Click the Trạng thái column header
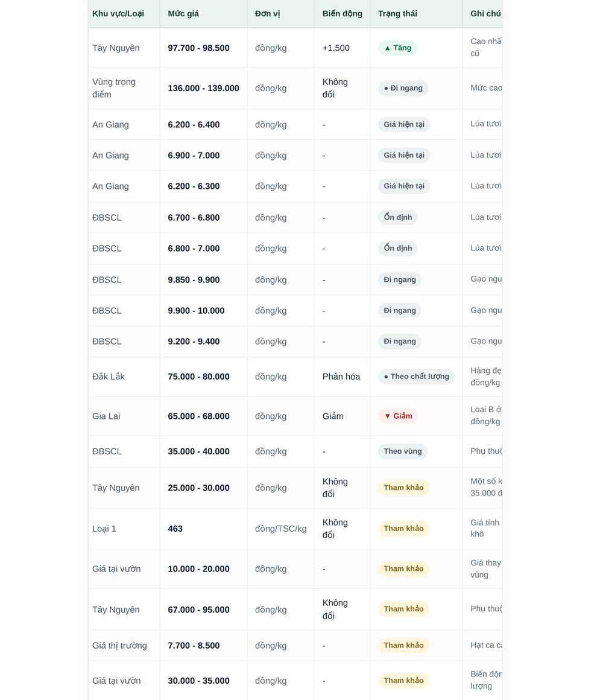Viewport: 603px width, 700px height. [x=397, y=13]
